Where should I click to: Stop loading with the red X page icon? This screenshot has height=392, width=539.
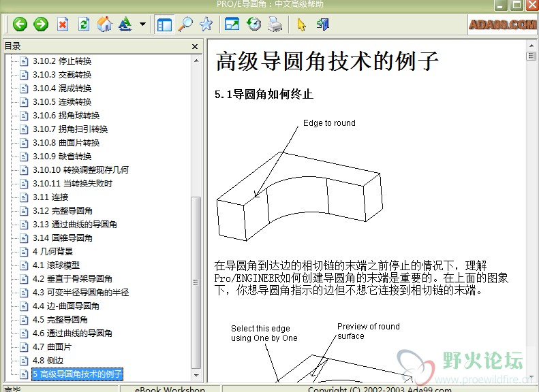click(x=63, y=24)
